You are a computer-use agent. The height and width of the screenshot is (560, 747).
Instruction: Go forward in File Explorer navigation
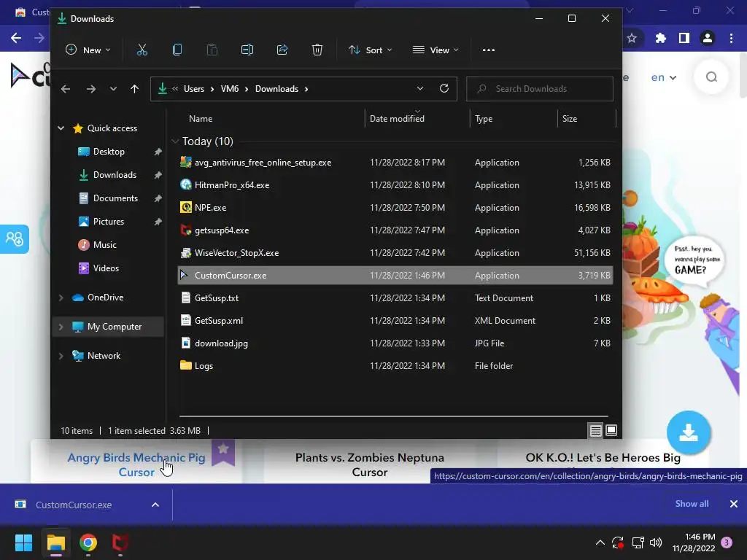click(x=91, y=89)
